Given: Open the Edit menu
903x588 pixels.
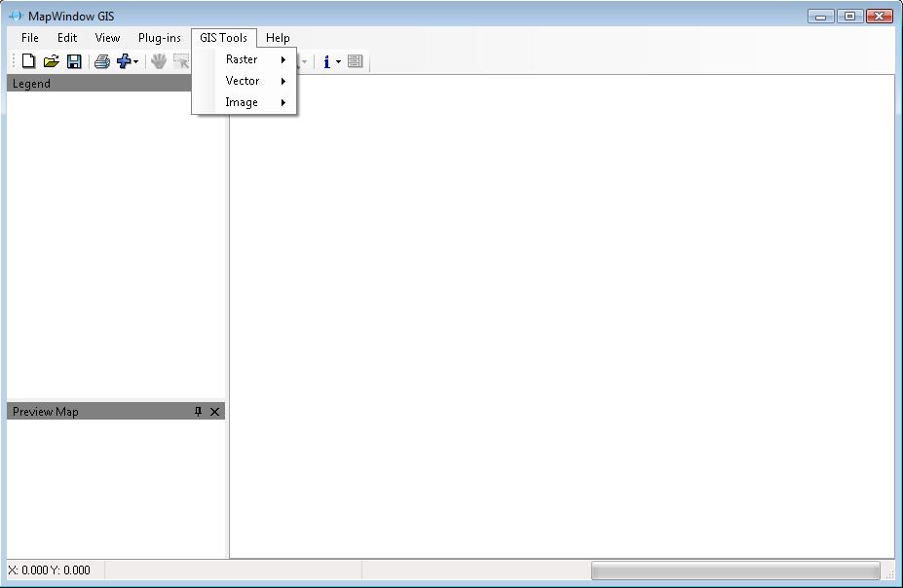Looking at the screenshot, I should pos(67,38).
